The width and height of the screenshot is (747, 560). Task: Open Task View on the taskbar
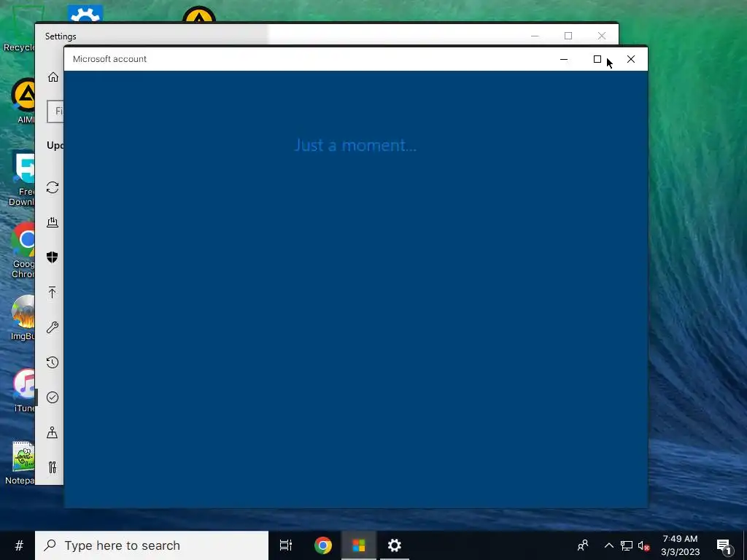point(286,545)
